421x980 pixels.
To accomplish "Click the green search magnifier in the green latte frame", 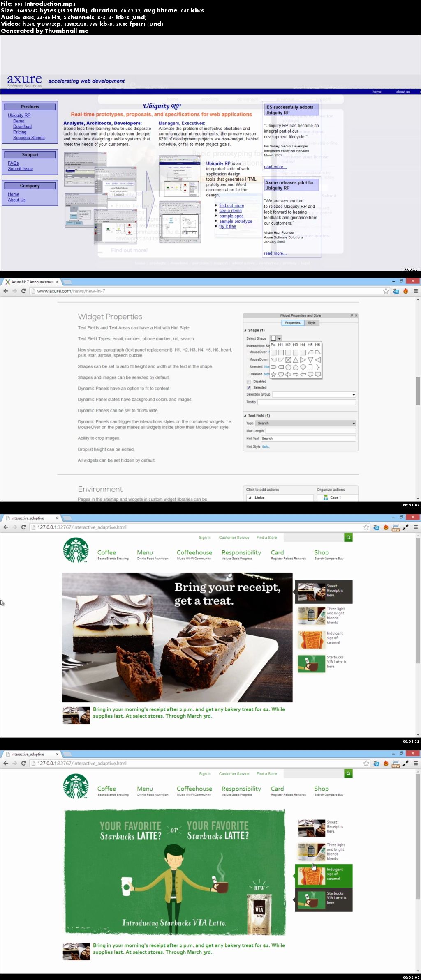I will click(348, 773).
